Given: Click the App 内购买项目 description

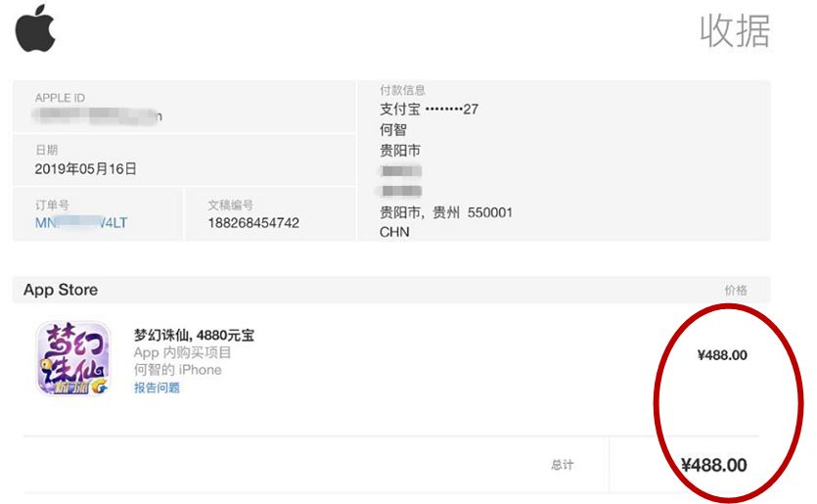Looking at the screenshot, I should 182,353.
